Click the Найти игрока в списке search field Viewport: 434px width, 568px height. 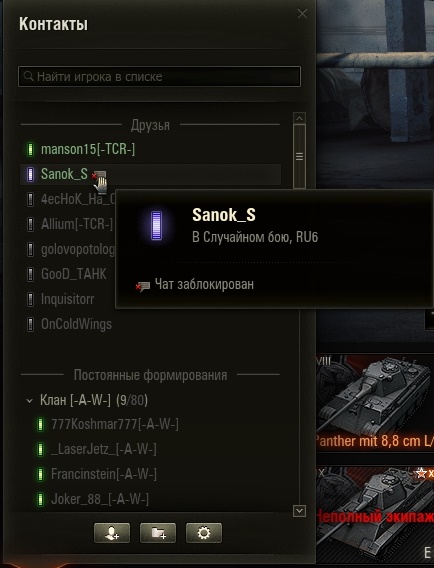tap(159, 76)
